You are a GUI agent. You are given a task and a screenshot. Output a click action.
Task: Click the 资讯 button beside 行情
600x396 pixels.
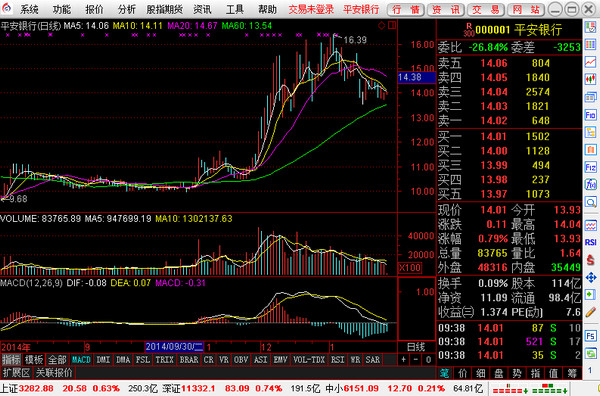coord(446,9)
